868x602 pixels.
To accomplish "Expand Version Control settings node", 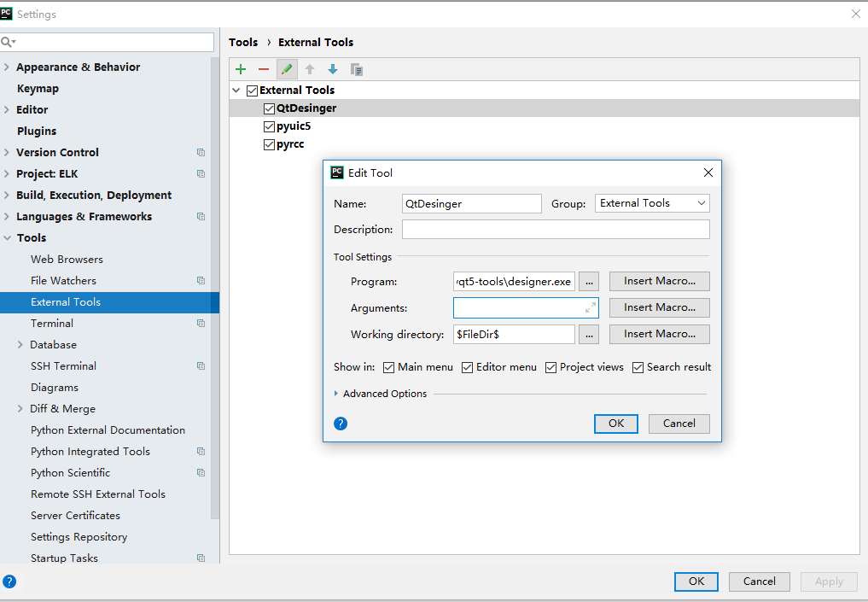I will click(7, 152).
